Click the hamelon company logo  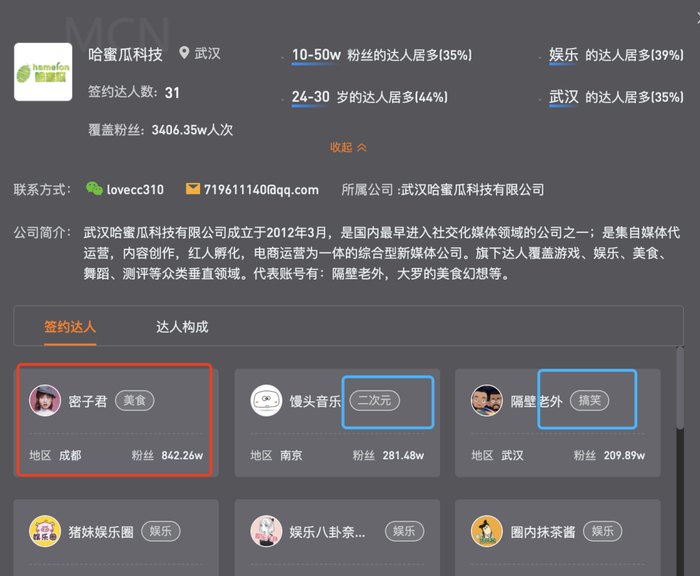click(43, 72)
